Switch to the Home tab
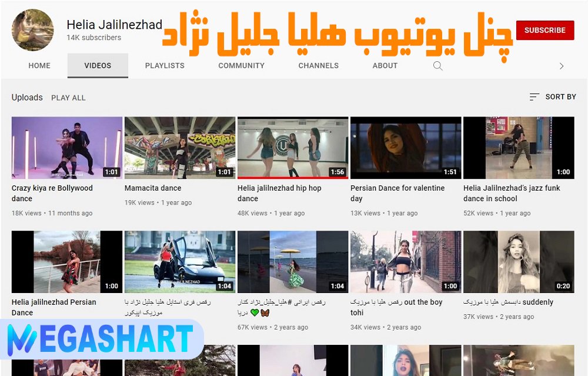Viewport: 588px width, 376px height. coord(39,66)
